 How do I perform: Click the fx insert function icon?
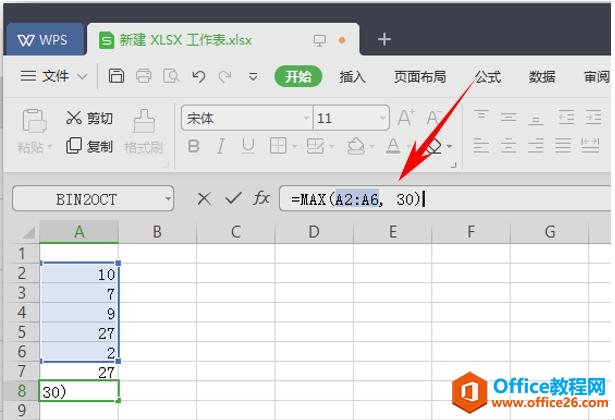[262, 198]
